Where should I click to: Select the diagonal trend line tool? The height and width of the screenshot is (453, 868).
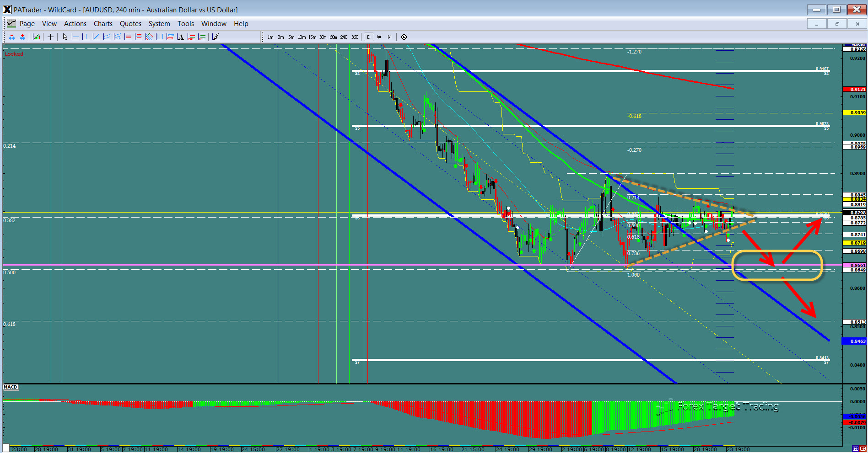(96, 37)
